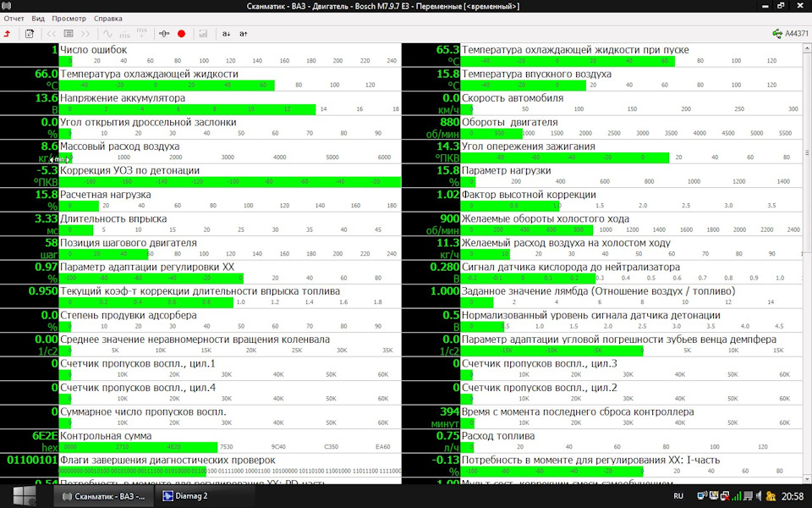Click the network disconnected red X tray icon
This screenshot has width=812, height=508.
pyautogui.click(x=726, y=497)
